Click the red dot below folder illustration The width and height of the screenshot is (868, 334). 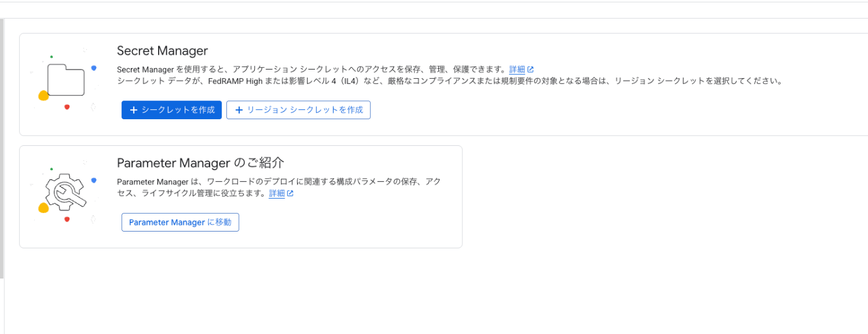[x=67, y=107]
